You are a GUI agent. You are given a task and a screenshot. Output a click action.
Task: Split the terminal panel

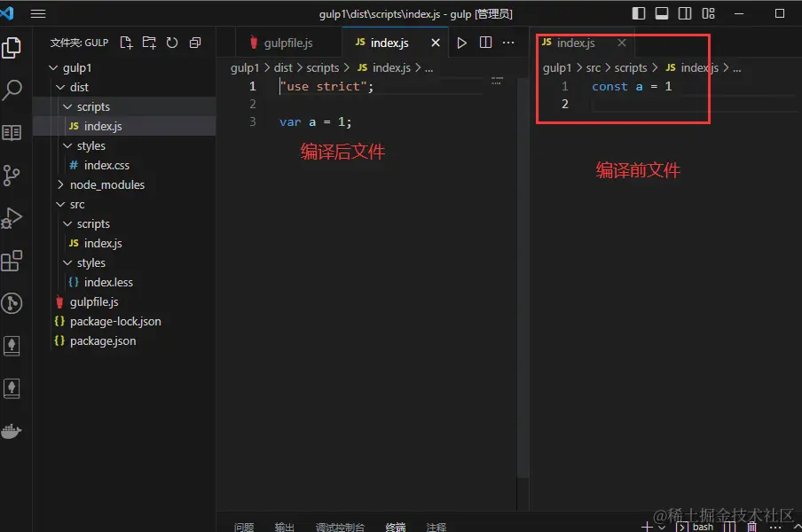(x=729, y=527)
